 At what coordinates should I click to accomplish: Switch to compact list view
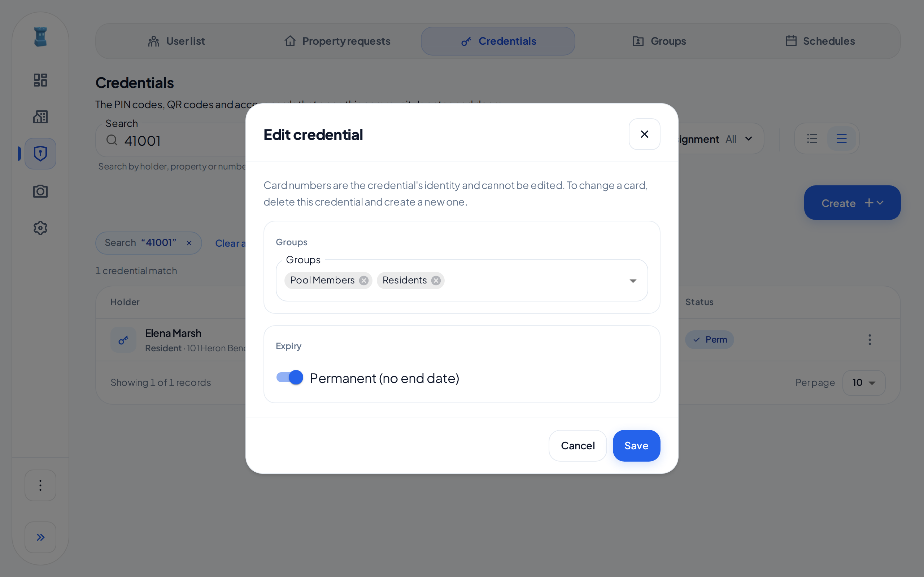pyautogui.click(x=812, y=138)
